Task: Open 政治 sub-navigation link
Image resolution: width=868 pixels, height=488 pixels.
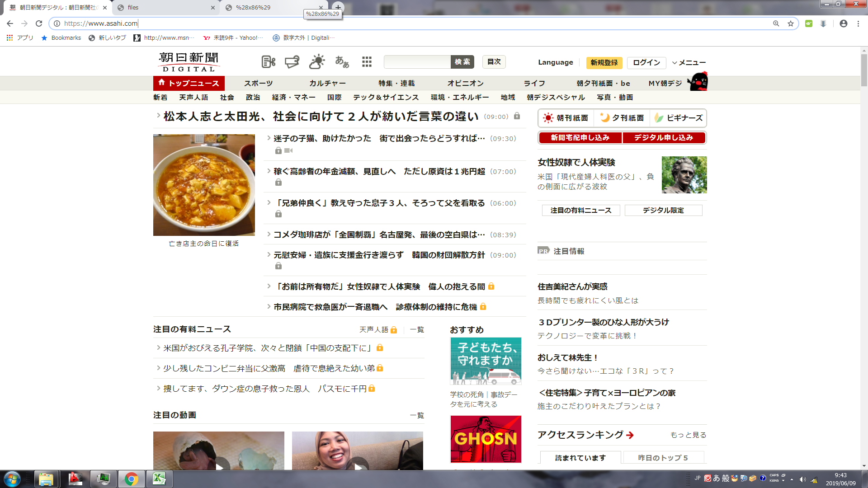Action: [253, 97]
